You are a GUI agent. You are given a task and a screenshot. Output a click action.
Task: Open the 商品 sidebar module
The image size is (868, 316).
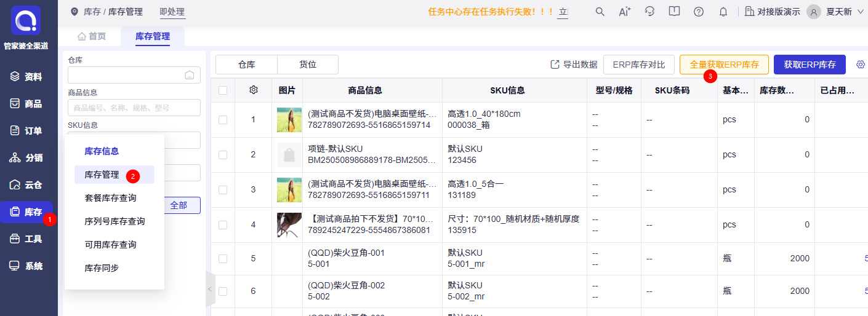(26, 104)
